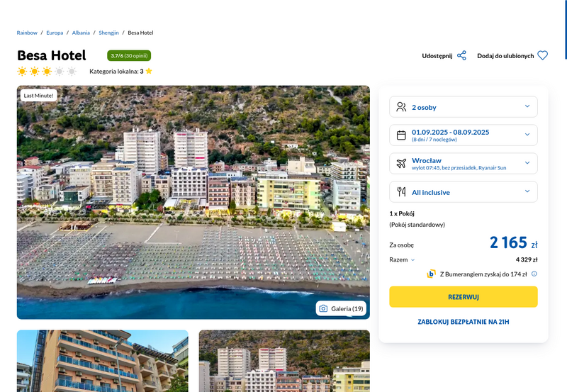Click the camera icon in Galeria button
The width and height of the screenshot is (567, 392).
click(323, 308)
